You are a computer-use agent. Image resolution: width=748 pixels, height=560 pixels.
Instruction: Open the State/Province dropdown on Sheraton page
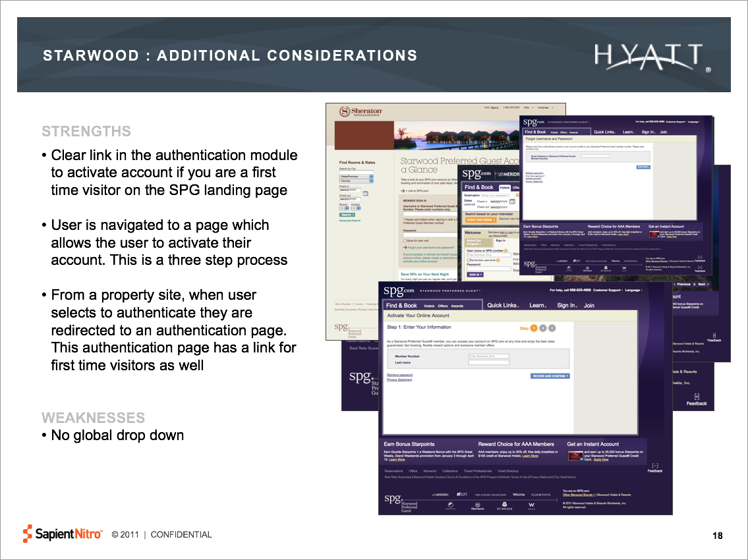coord(356,177)
